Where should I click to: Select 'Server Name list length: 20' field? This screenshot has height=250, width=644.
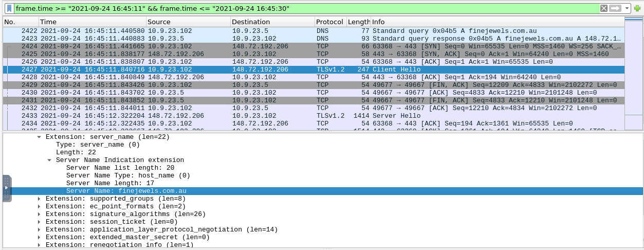click(120, 168)
